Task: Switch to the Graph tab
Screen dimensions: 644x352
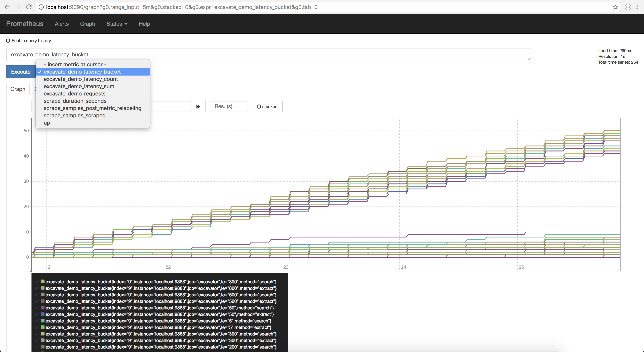Action: 18,89
